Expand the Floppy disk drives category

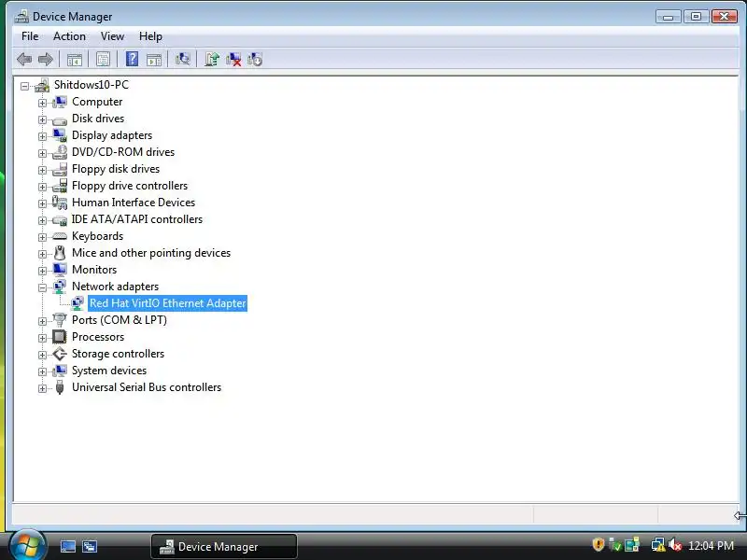click(x=42, y=170)
